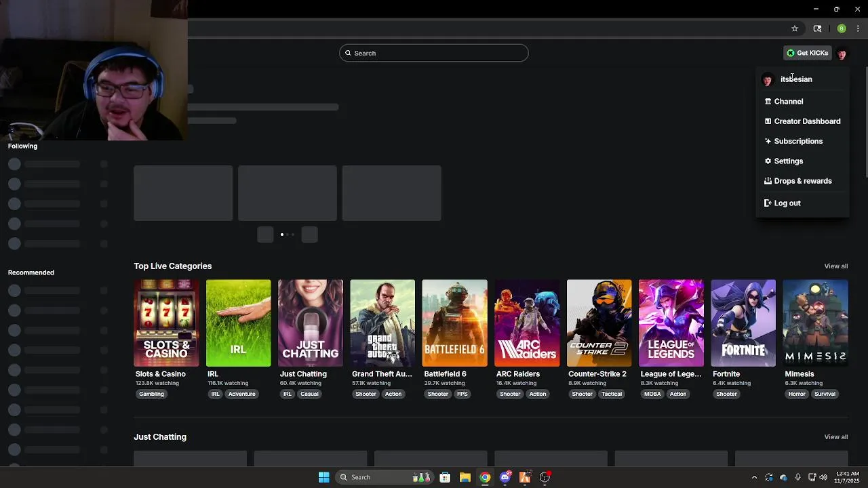Open the Battlefield 6 category thumbnail
This screenshot has width=868, height=488.
pyautogui.click(x=454, y=323)
